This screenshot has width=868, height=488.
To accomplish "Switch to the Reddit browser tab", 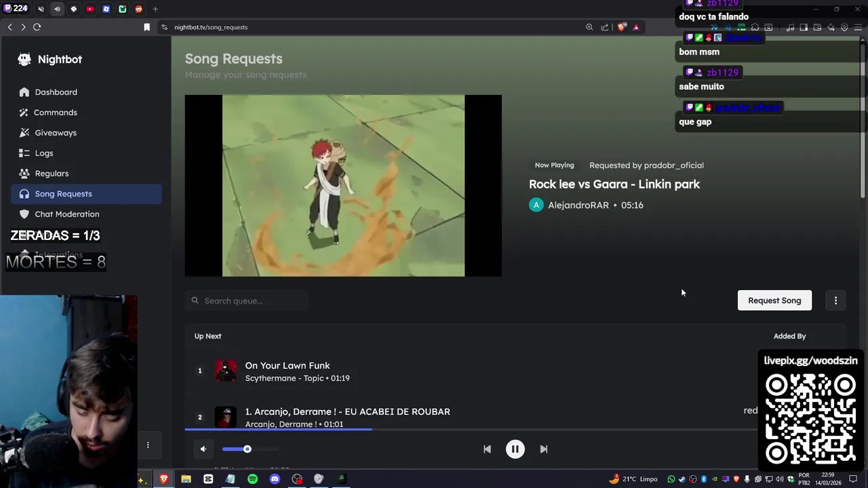I will click(x=139, y=9).
